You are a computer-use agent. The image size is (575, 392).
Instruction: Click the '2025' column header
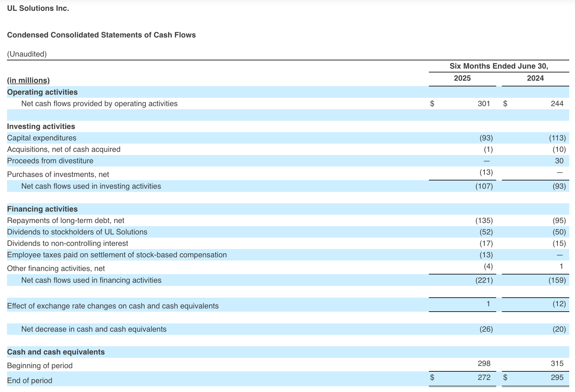462,78
